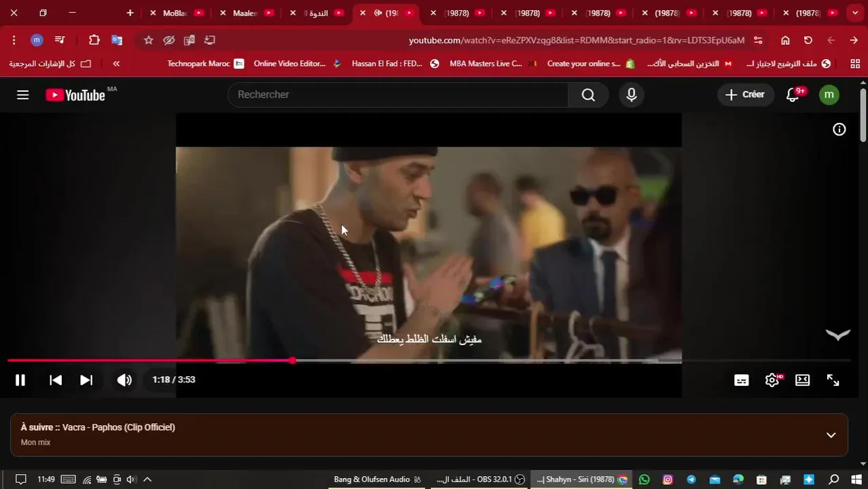Open browser profile 'm' icon
868x489 pixels.
(37, 40)
